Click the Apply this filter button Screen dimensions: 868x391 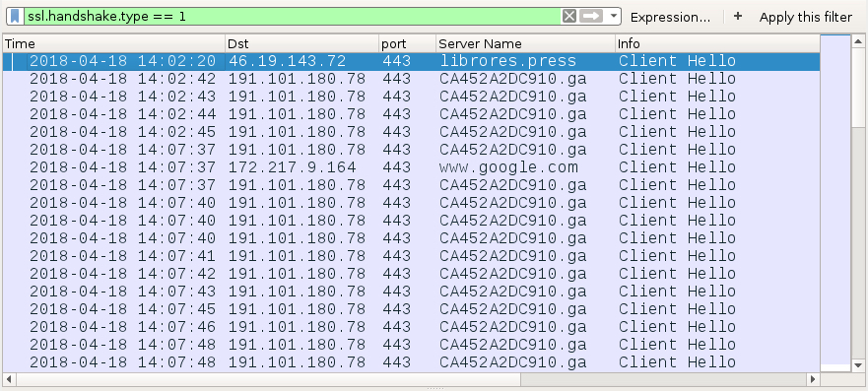[x=806, y=17]
